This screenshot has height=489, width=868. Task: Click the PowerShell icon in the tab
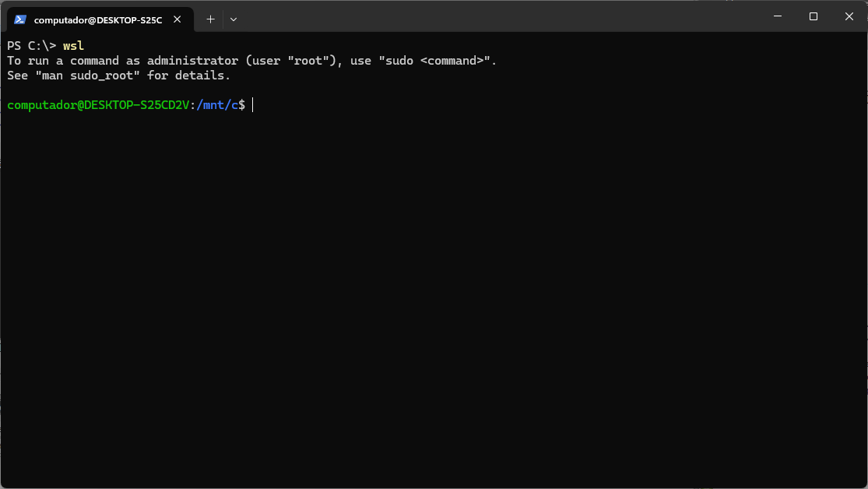[20, 19]
